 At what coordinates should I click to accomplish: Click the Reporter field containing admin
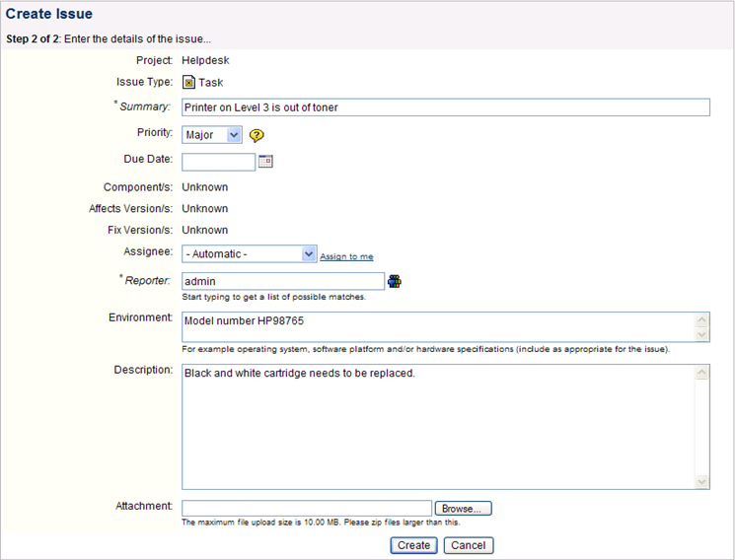(283, 281)
